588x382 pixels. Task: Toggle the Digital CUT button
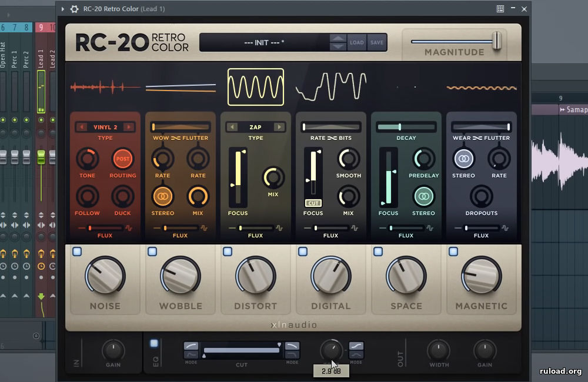click(313, 203)
